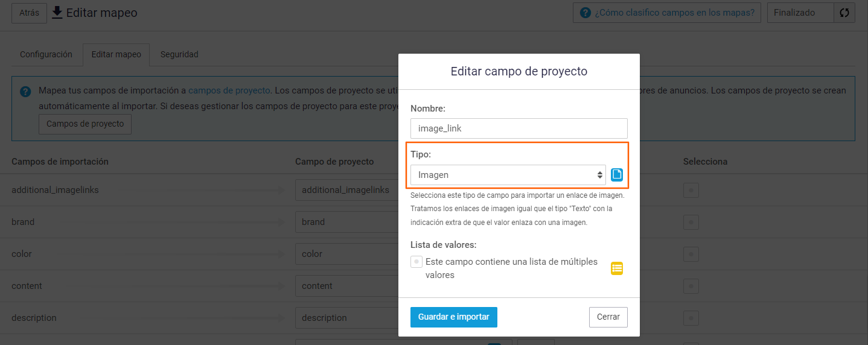
Task: Click the Campo de proyecto column header
Action: pyautogui.click(x=334, y=162)
